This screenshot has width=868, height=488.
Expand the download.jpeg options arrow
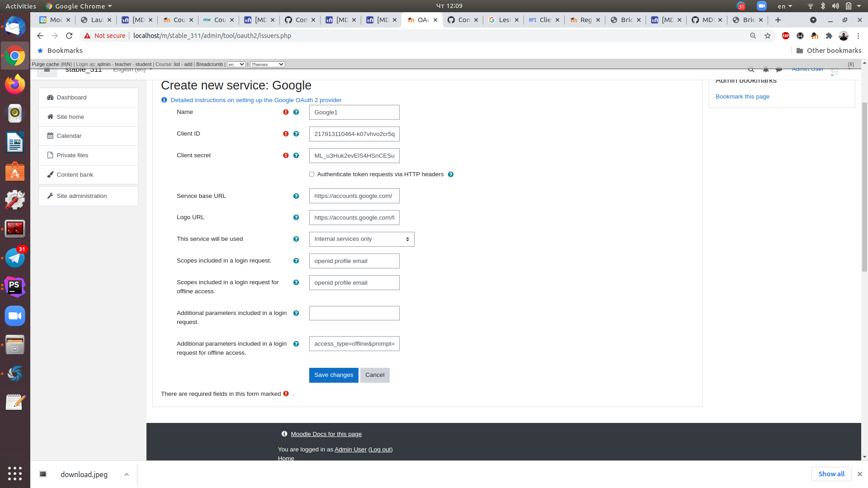pos(127,474)
